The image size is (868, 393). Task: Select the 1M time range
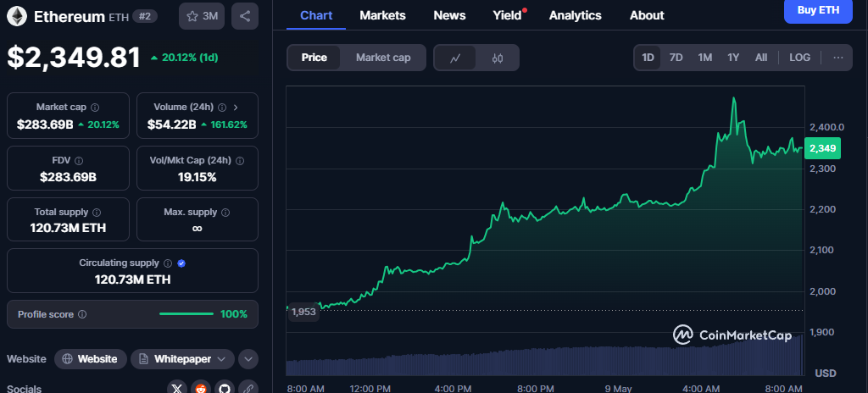click(704, 58)
